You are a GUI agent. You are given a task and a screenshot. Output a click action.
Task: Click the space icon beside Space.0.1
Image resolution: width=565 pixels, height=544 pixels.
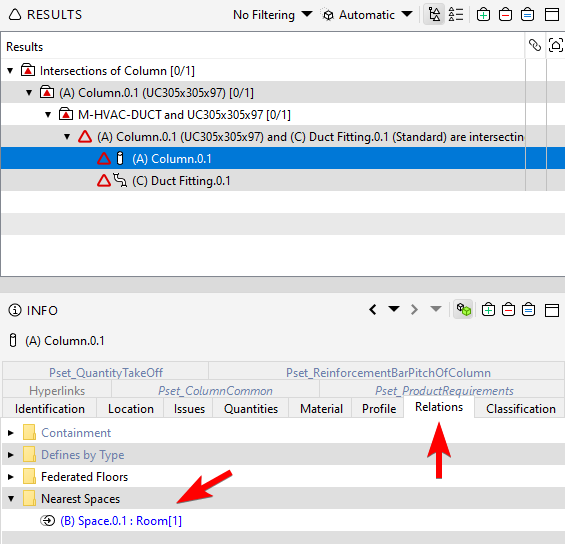pyautogui.click(x=47, y=521)
